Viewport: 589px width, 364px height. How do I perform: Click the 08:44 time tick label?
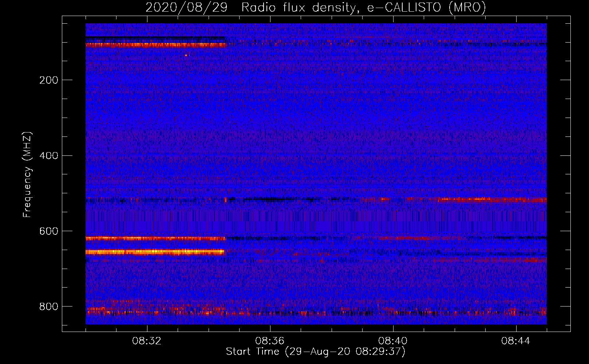[516, 341]
